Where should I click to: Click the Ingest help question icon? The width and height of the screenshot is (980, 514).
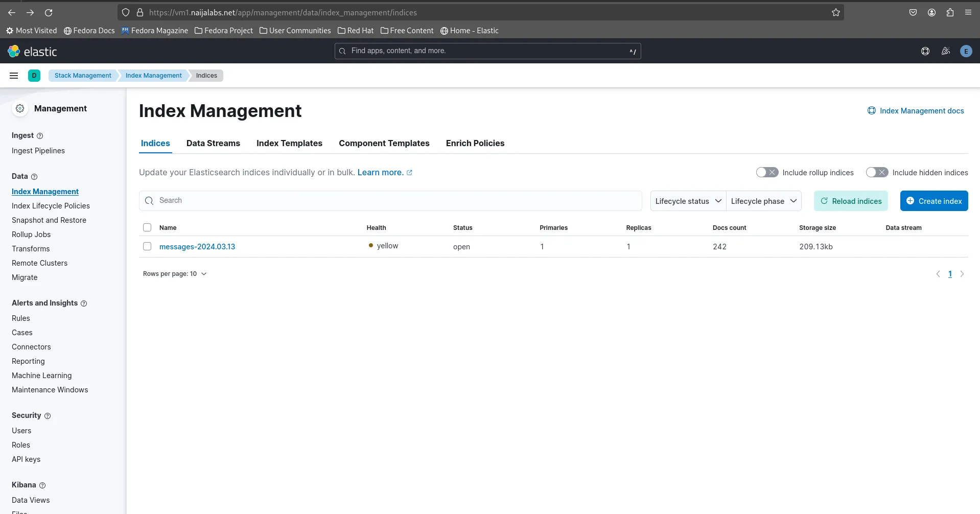[40, 136]
